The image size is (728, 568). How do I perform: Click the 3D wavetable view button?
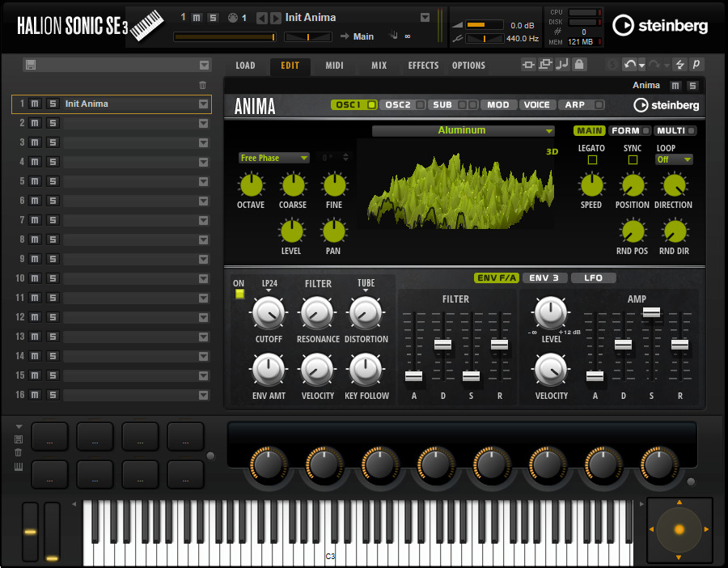coord(552,151)
